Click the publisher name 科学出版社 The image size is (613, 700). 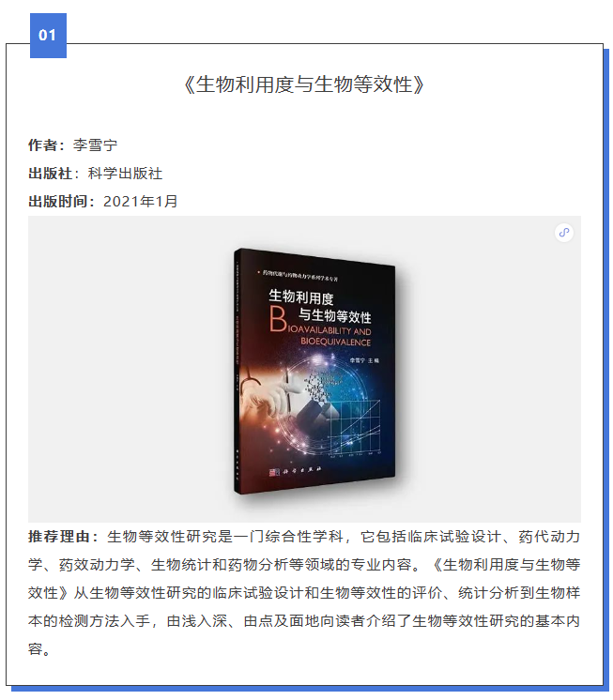click(125, 174)
